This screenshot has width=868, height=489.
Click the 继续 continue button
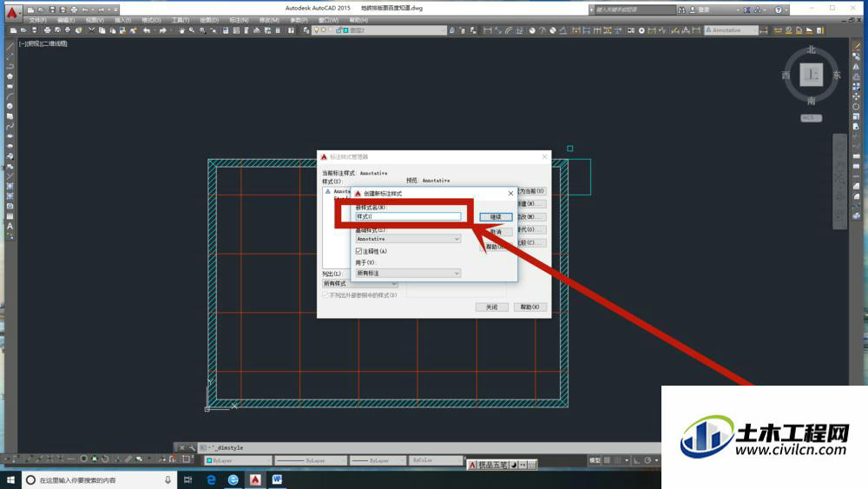496,217
